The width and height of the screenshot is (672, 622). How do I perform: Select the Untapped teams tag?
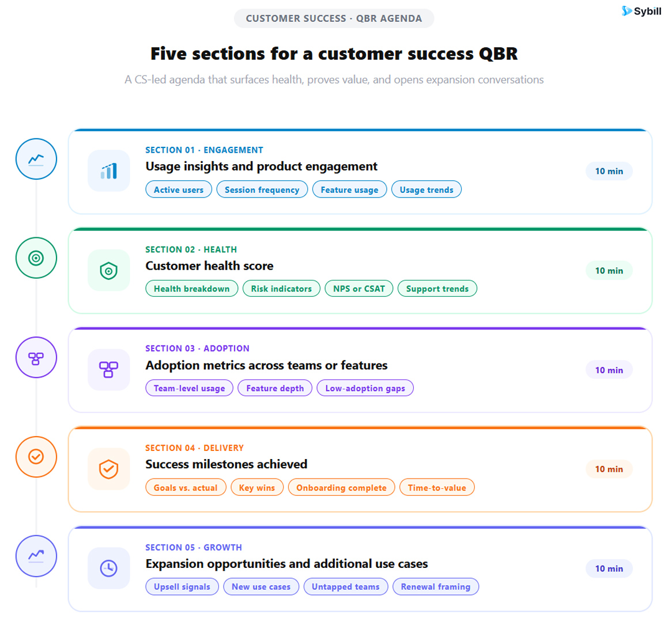[345, 586]
